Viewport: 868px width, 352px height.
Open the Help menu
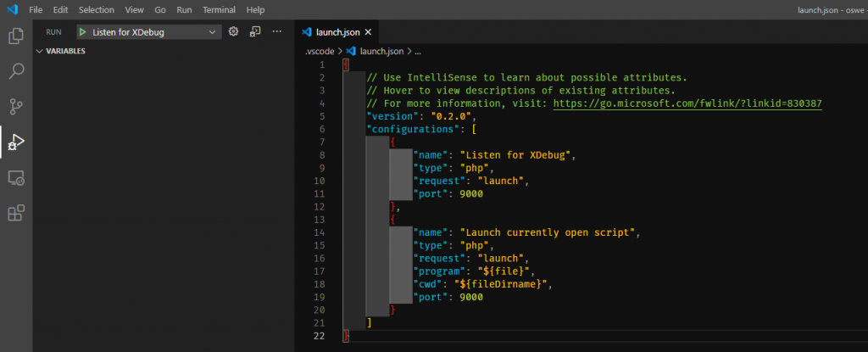[x=255, y=10]
